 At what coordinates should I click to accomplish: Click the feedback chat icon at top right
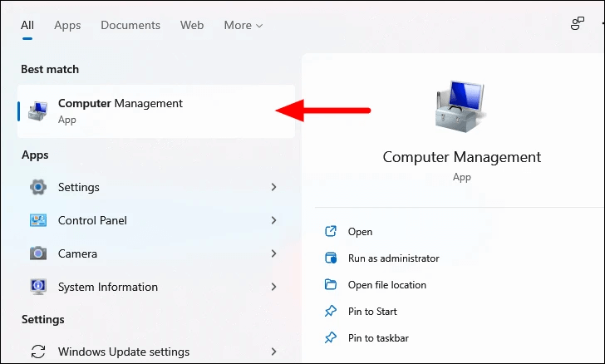pos(578,23)
